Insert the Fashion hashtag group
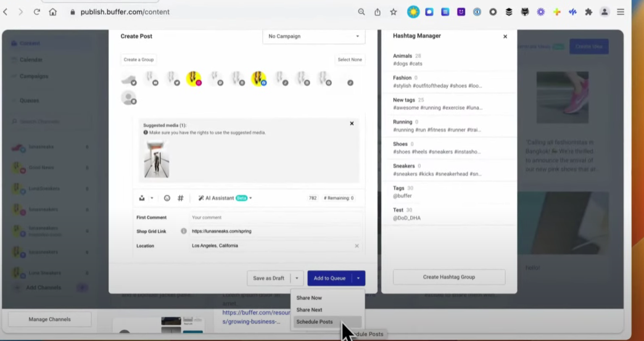 pyautogui.click(x=449, y=81)
